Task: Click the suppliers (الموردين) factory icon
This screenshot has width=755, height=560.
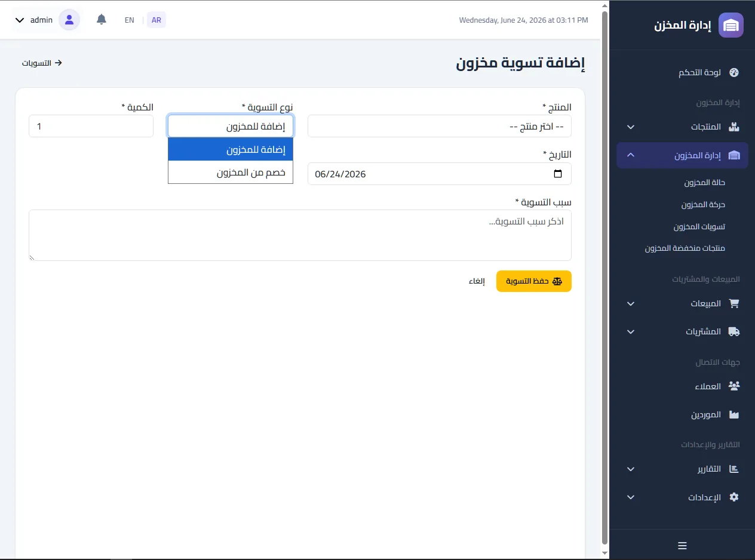Action: pos(735,414)
